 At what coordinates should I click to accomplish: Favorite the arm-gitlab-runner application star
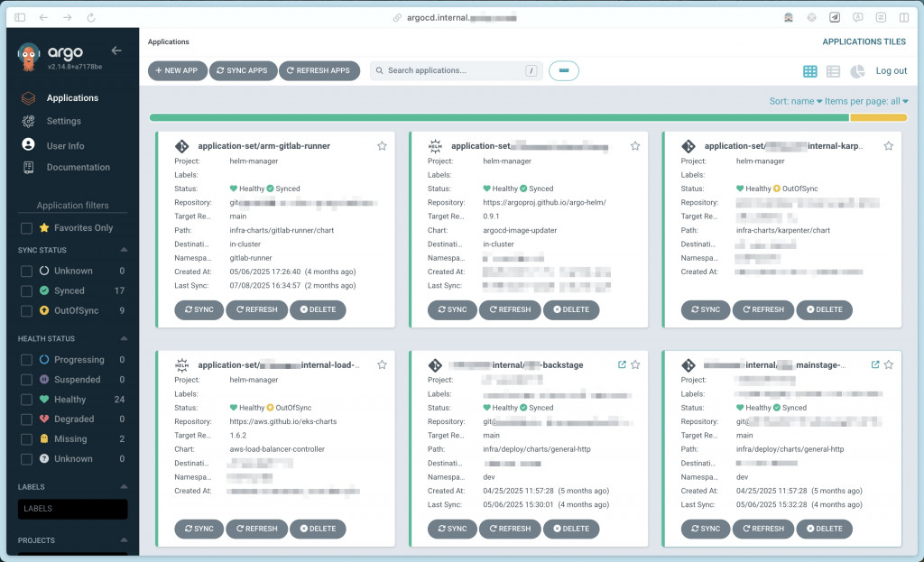click(x=382, y=145)
